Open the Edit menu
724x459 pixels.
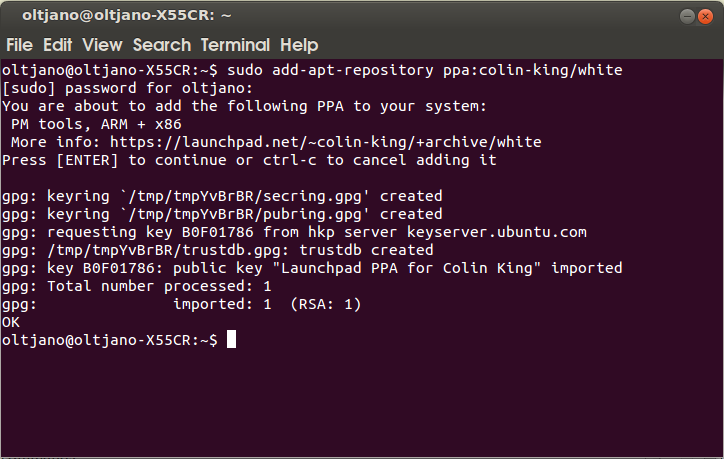[57, 45]
